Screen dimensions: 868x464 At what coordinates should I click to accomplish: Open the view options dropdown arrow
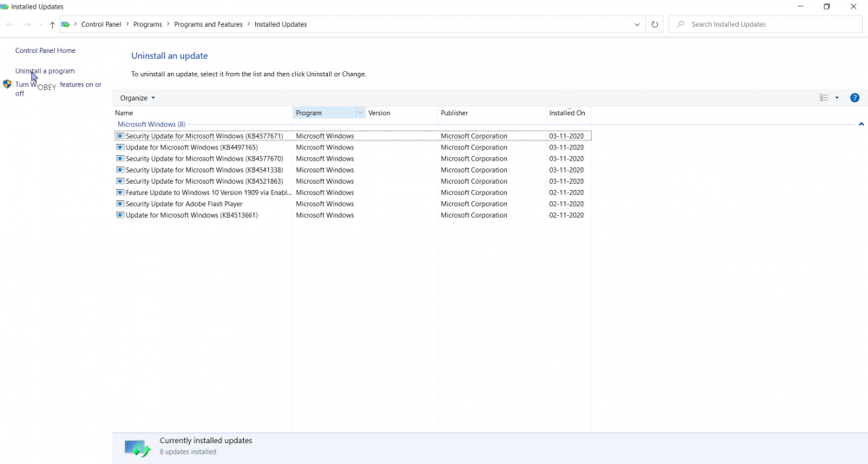[x=837, y=98]
